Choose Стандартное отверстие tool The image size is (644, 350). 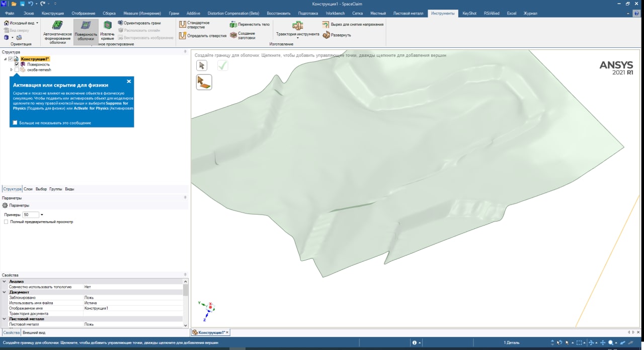[195, 25]
